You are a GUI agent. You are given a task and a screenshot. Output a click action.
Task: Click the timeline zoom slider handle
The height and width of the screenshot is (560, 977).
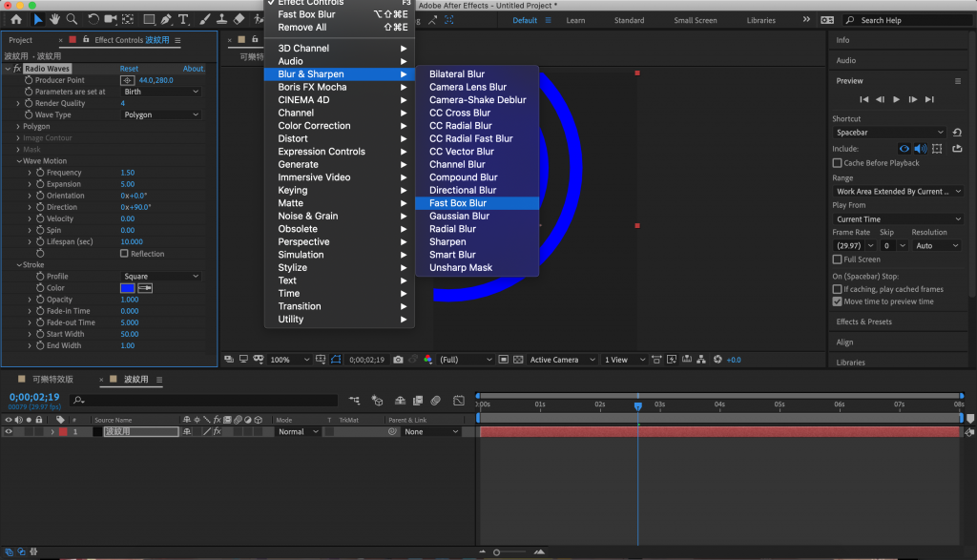pos(496,552)
